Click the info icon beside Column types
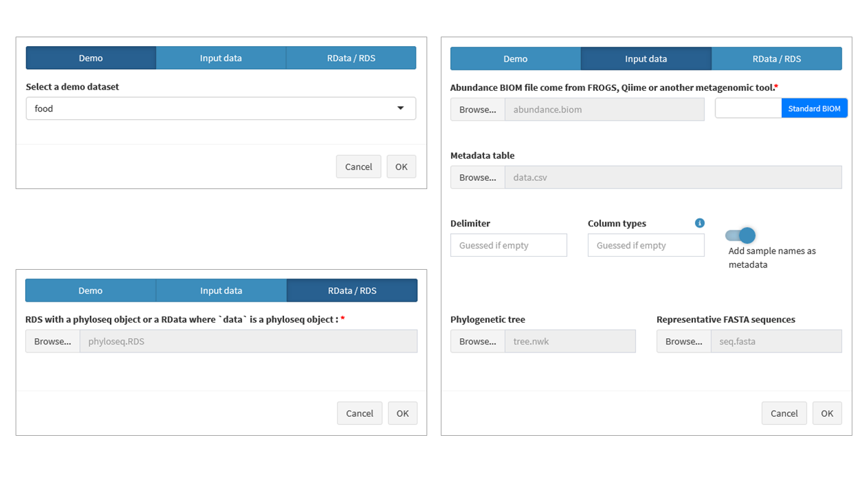868x488 pixels. tap(700, 223)
